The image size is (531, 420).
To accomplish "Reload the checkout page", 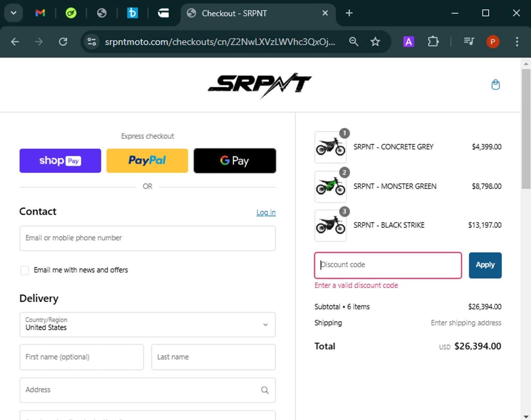I will (63, 42).
